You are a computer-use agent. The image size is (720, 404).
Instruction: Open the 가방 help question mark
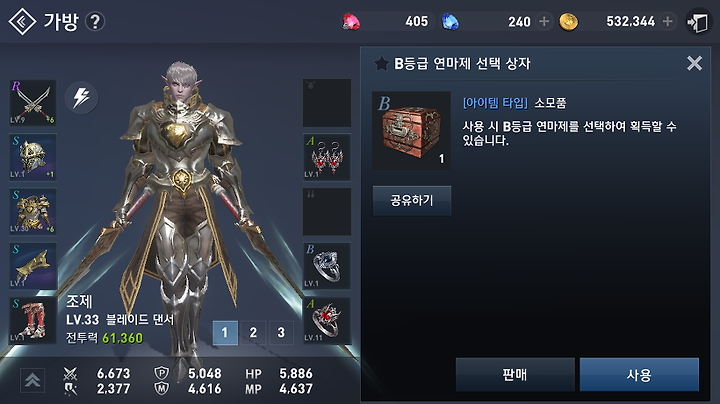point(95,22)
